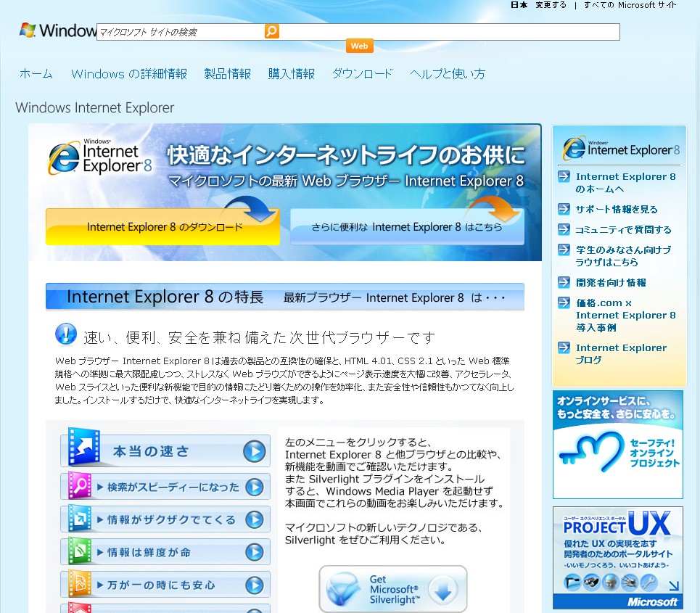This screenshot has width=700, height=613.
Task: Click the arrow icon in Project UX banner
Action: point(674,585)
